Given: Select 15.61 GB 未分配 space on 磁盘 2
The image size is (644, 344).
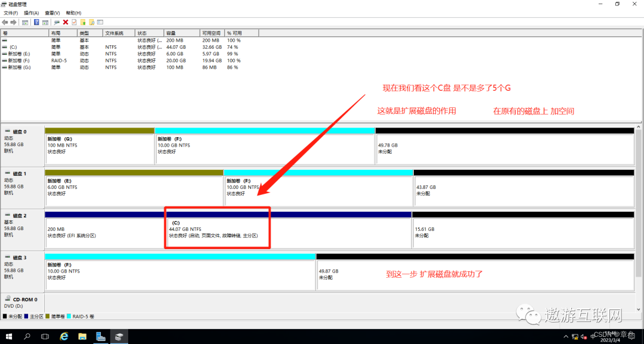Looking at the screenshot, I should point(524,233).
